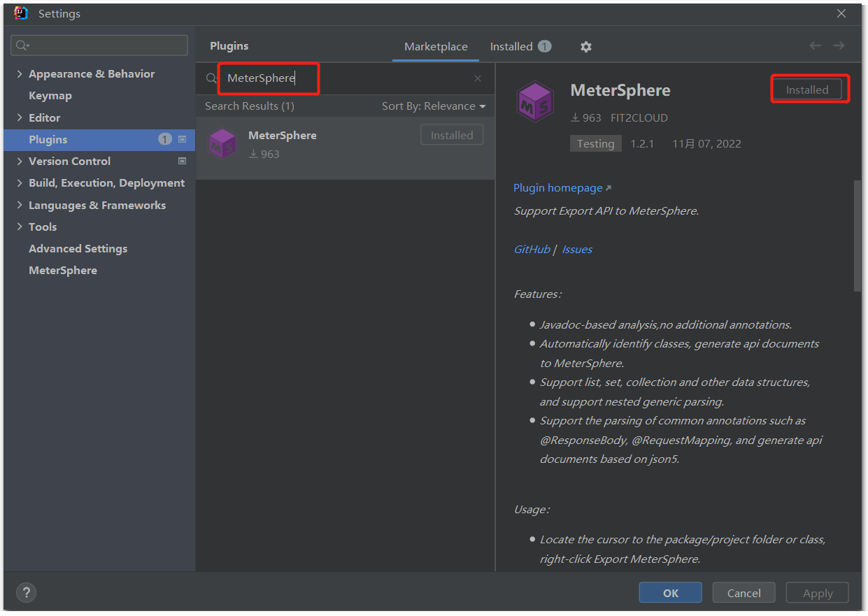Switch to the Marketplace tab
Image resolution: width=868 pixels, height=616 pixels.
(436, 47)
